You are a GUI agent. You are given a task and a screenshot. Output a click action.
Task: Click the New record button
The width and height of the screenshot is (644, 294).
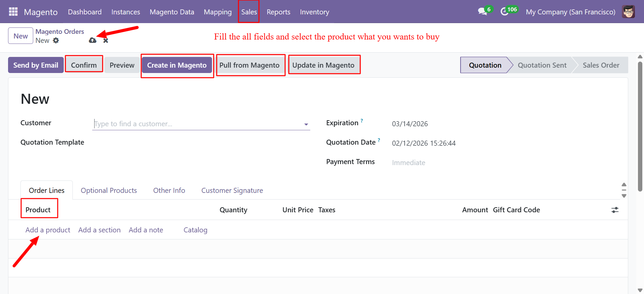click(x=21, y=36)
